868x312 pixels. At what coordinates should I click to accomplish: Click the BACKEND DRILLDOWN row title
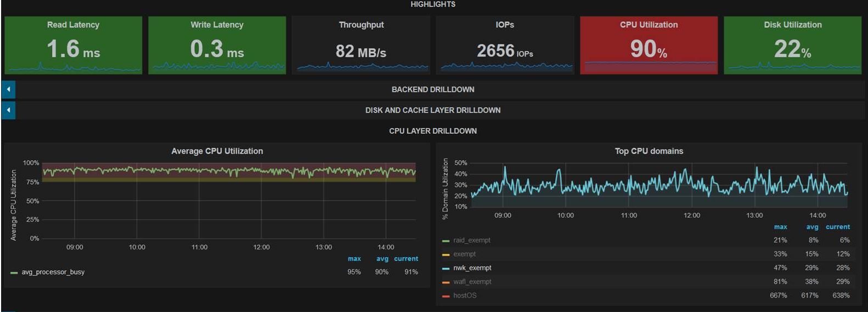click(433, 89)
